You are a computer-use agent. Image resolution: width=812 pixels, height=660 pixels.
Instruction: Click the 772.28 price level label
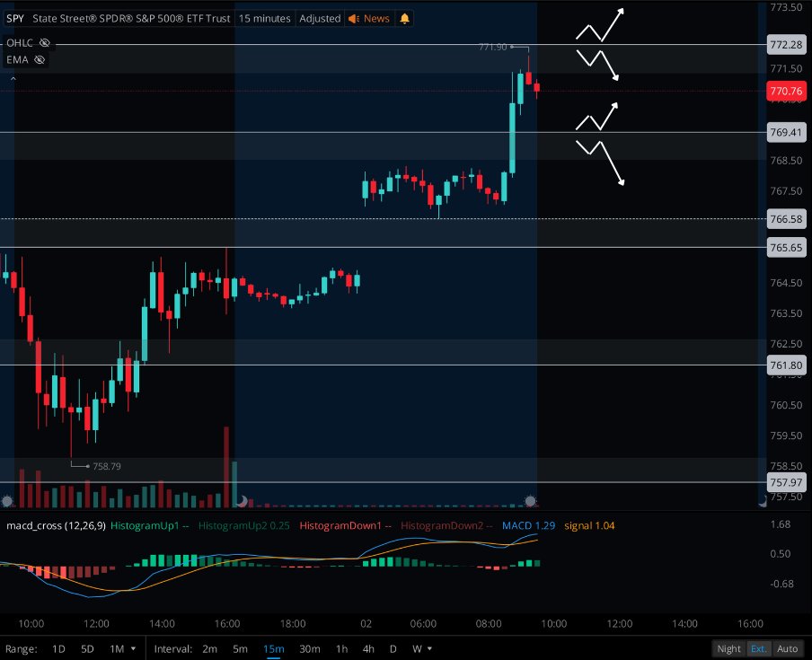(x=786, y=45)
